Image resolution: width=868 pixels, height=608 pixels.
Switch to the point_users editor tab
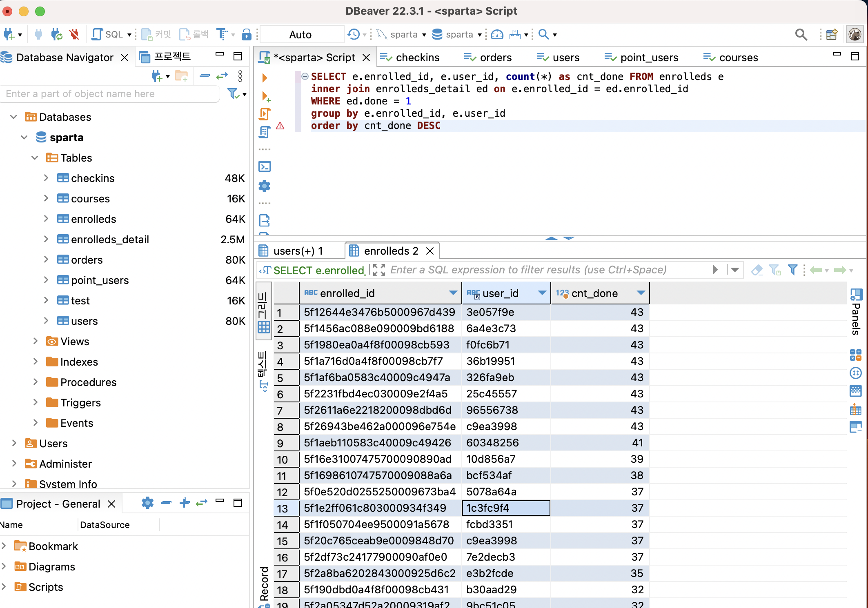[641, 58]
